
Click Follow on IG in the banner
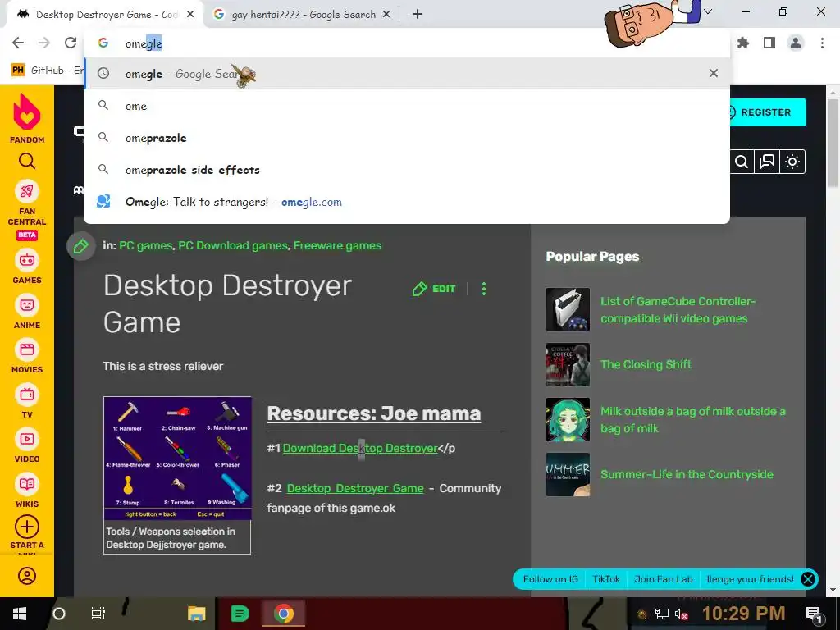coord(550,579)
